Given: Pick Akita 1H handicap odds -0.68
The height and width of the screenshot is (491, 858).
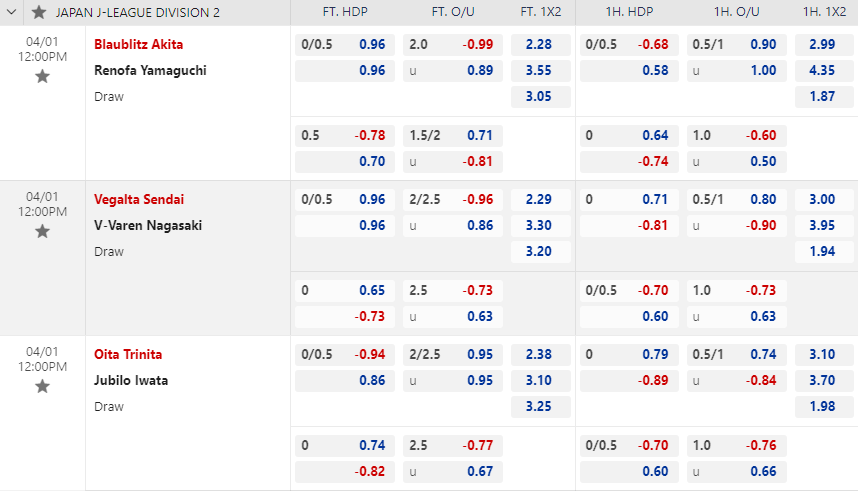Looking at the screenshot, I should (x=629, y=44).
